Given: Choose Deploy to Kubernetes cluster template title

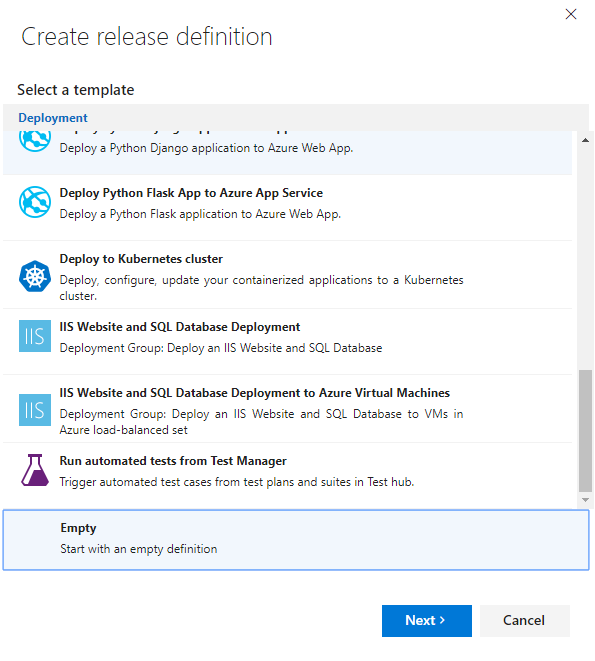Looking at the screenshot, I should tap(141, 258).
